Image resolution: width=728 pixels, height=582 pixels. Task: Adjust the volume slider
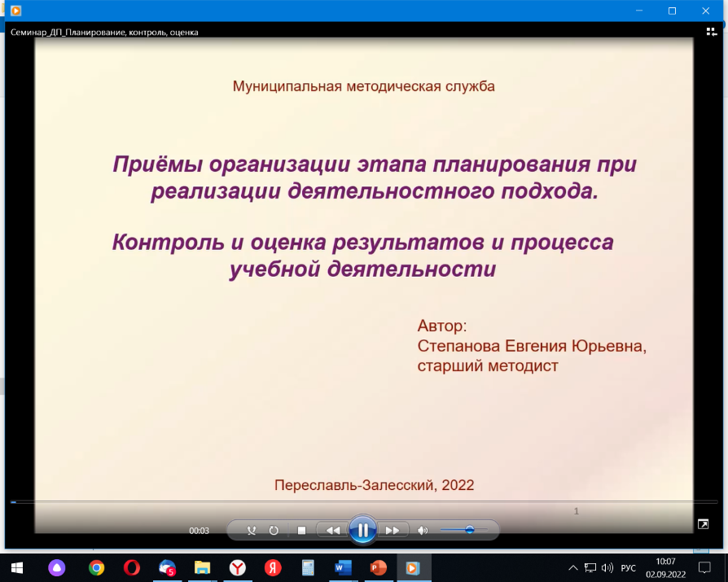pos(469,530)
